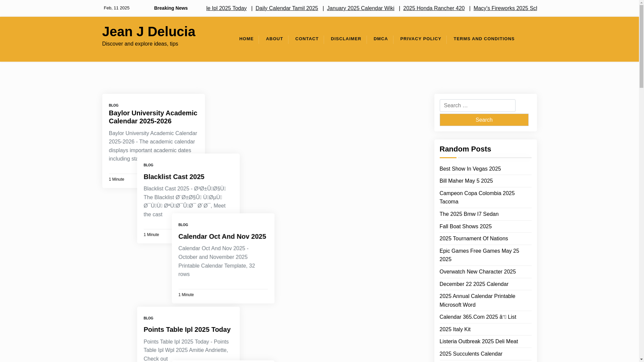The image size is (644, 362).
Task: Open the DMCA page
Action: (x=381, y=39)
